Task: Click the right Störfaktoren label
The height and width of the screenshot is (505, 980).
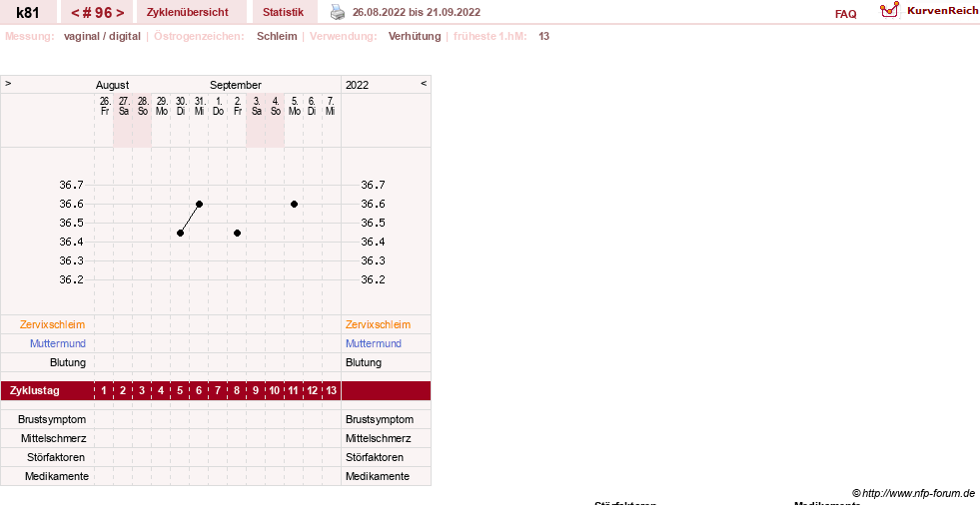Action: (x=375, y=457)
